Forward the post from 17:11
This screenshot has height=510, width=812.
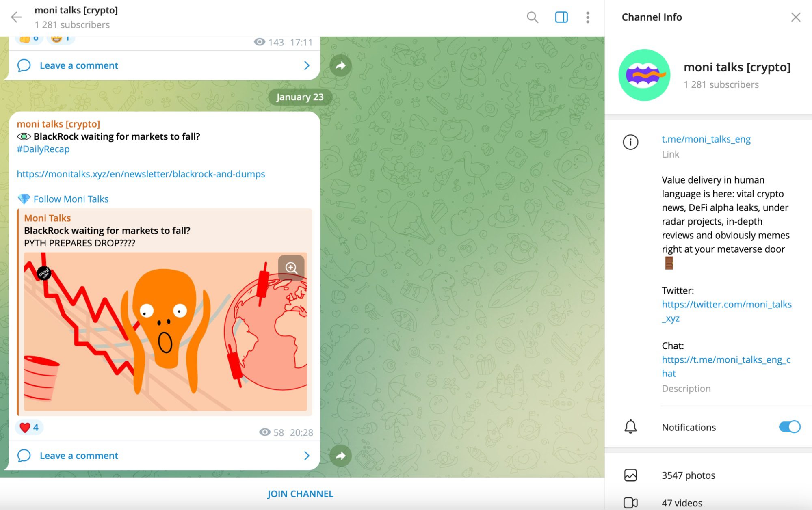pyautogui.click(x=340, y=65)
